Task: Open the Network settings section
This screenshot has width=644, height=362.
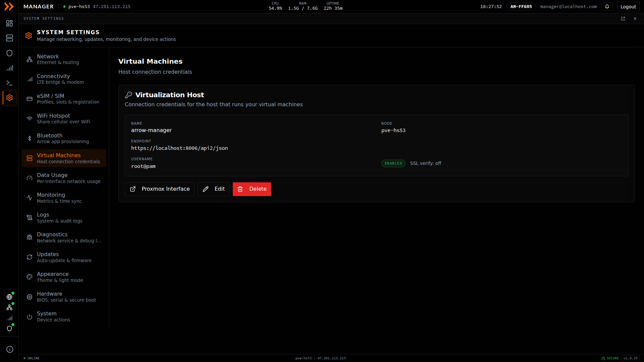Action: 64,59
